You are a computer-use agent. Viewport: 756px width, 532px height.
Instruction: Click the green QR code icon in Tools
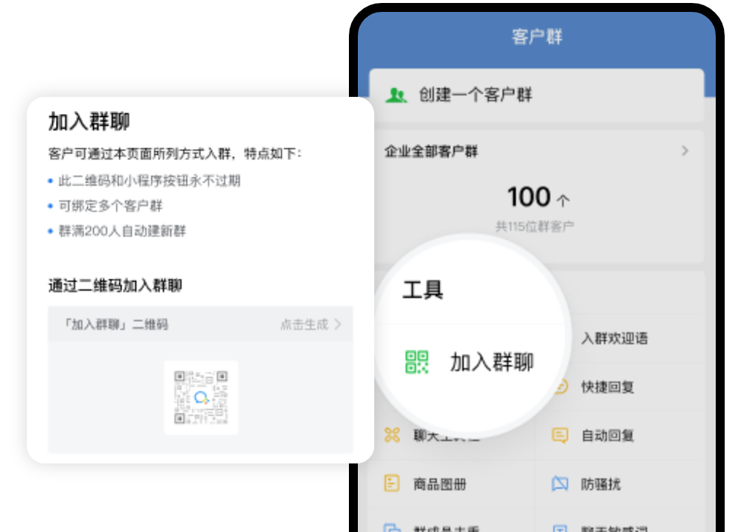point(417,362)
